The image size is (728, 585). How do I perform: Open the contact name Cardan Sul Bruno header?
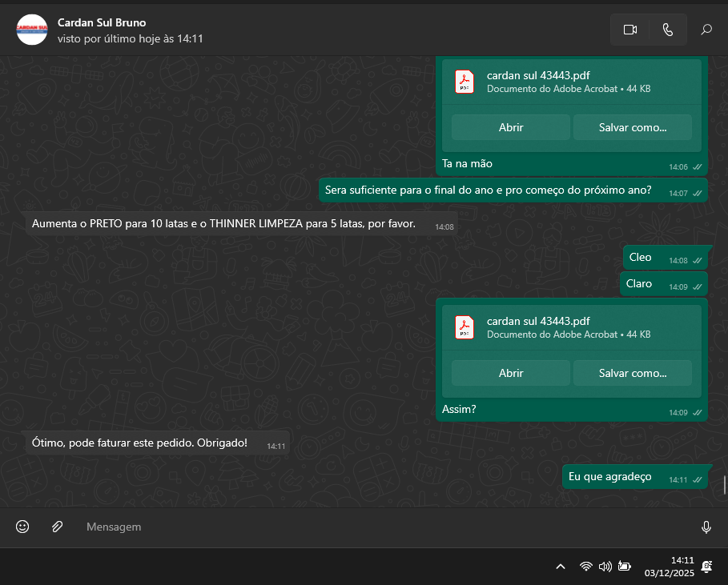coord(102,22)
